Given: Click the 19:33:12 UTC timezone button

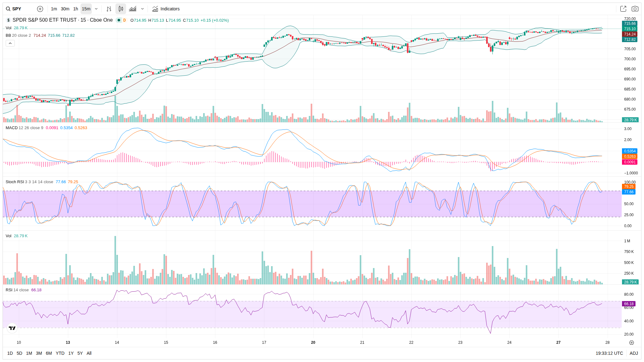Looking at the screenshot, I should pyautogui.click(x=609, y=353).
